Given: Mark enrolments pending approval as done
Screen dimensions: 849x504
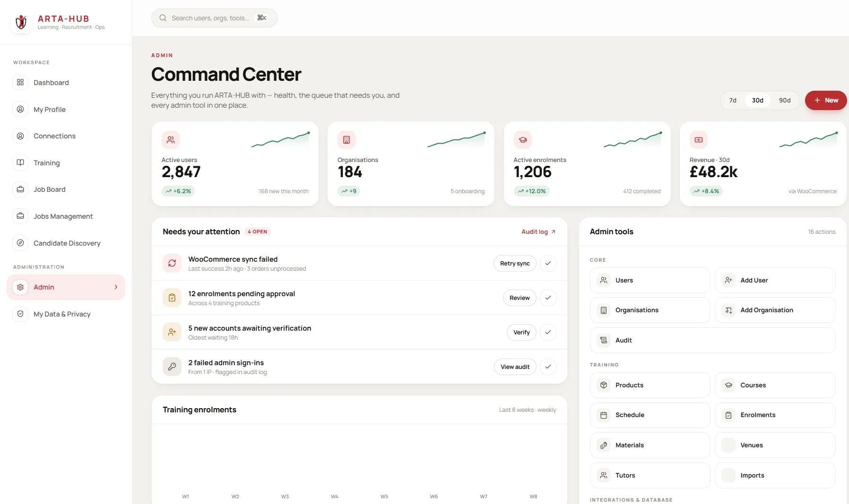Looking at the screenshot, I should tap(548, 298).
